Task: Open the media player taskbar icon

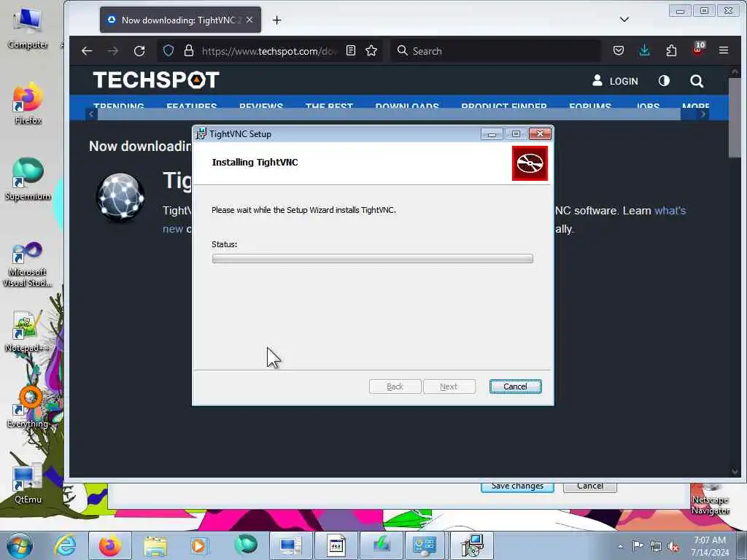Action: pyautogui.click(x=199, y=545)
